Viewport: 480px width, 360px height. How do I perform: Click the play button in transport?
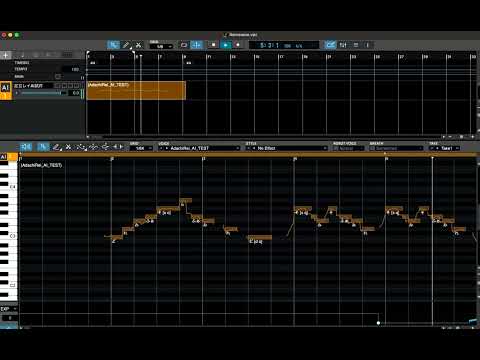pyautogui.click(x=226, y=45)
